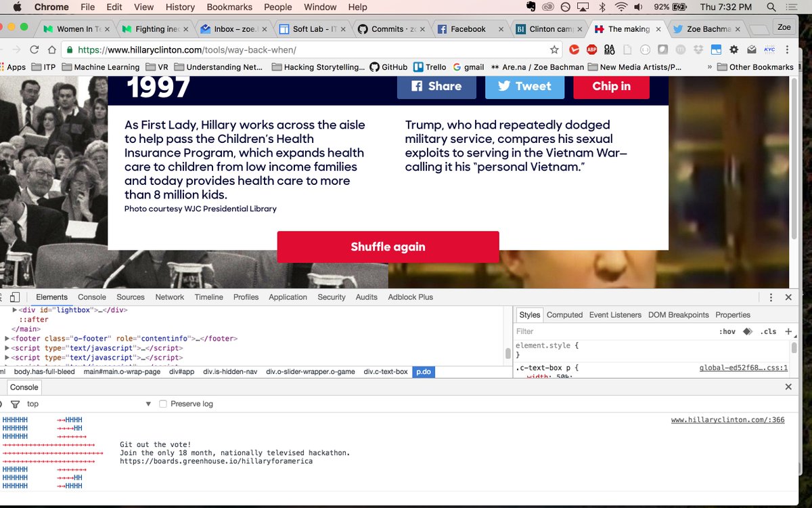Open Chrome's three-dot menu
The width and height of the screenshot is (812, 508).
point(787,50)
